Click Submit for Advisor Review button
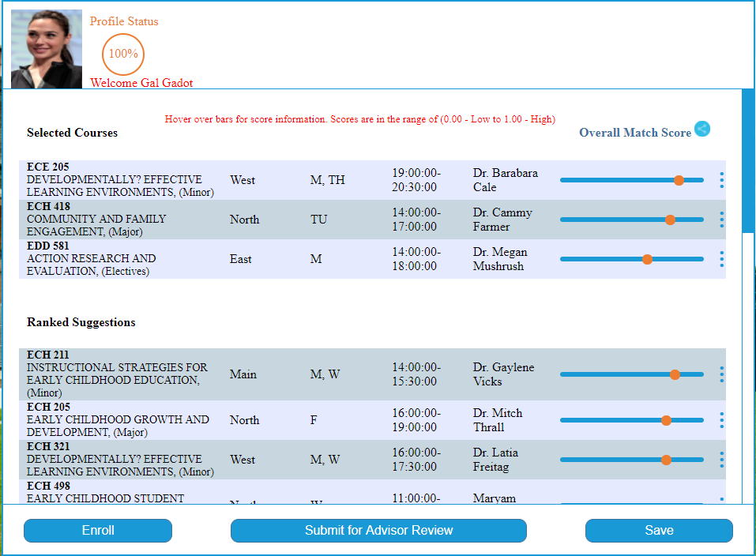The image size is (756, 556). (x=378, y=531)
